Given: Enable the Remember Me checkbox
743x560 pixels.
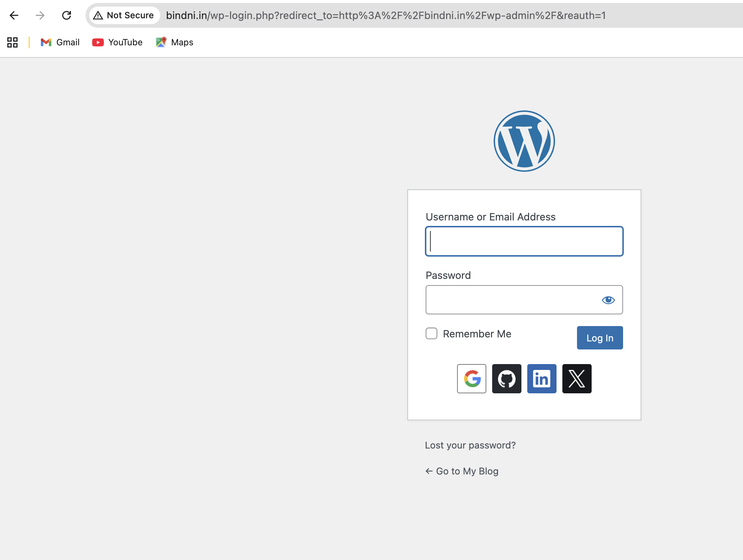Looking at the screenshot, I should click(431, 333).
